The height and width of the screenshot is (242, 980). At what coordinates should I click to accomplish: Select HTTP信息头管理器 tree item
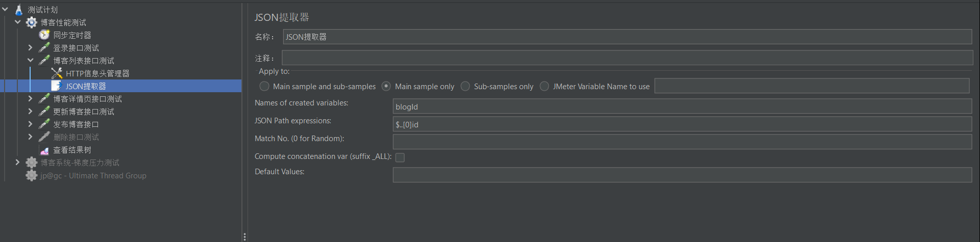[x=97, y=73]
